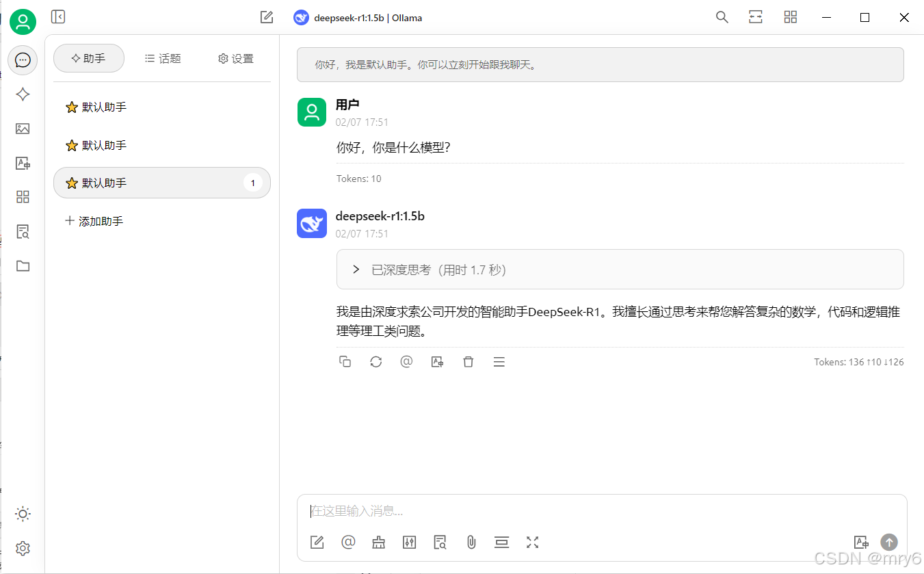Click the green 用户 message avatar

tap(312, 112)
